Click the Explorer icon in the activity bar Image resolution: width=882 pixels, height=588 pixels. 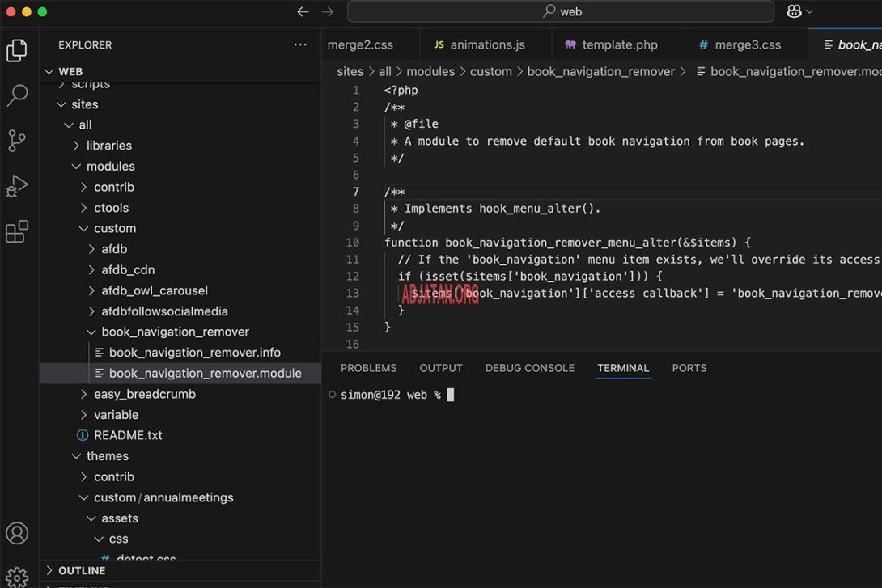coord(17,49)
